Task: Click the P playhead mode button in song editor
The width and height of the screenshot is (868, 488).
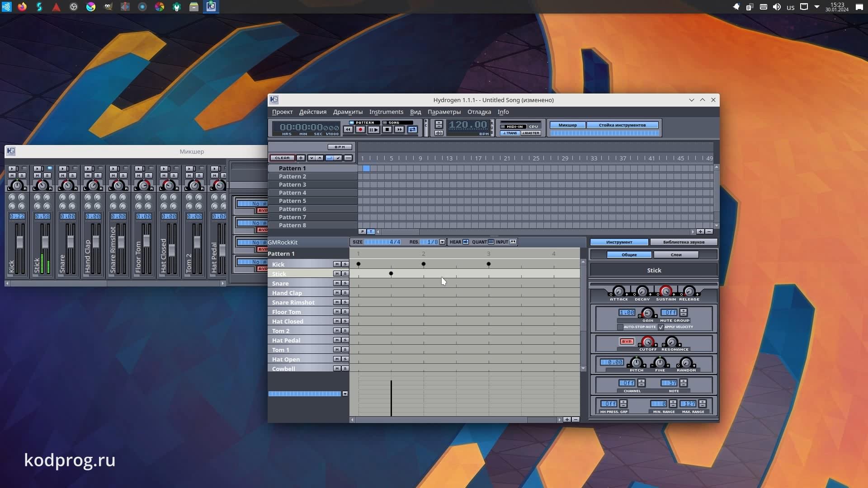Action: [362, 232]
